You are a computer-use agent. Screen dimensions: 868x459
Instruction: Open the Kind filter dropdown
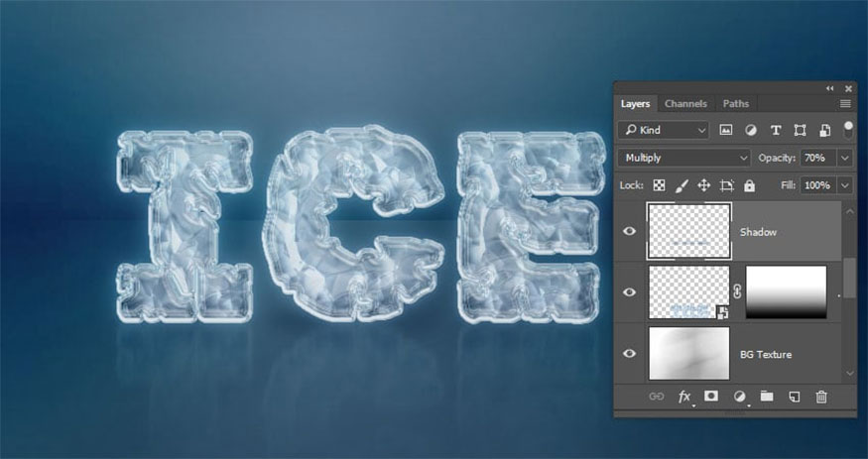664,130
